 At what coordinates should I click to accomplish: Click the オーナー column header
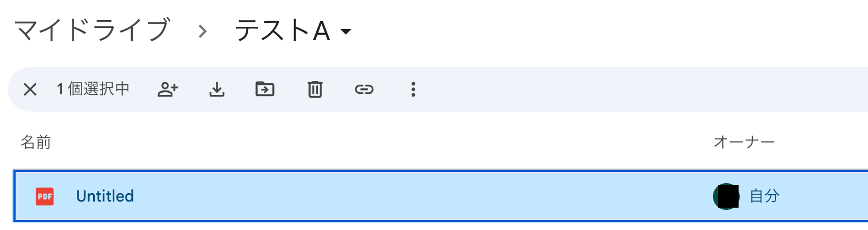click(x=744, y=142)
